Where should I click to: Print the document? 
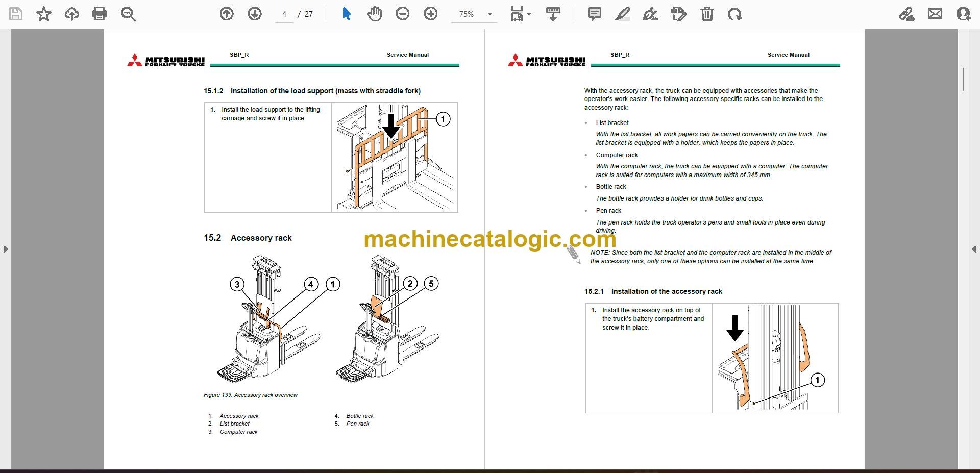[100, 14]
